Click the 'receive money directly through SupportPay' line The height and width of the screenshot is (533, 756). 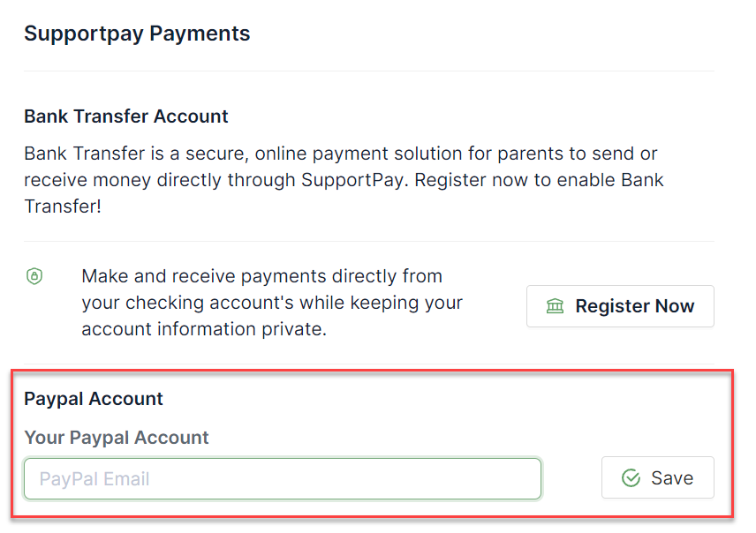[215, 180]
